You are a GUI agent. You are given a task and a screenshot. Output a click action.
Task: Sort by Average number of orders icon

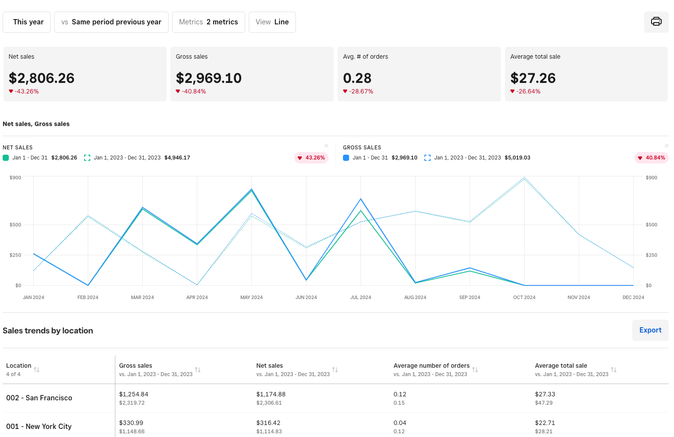coord(475,370)
